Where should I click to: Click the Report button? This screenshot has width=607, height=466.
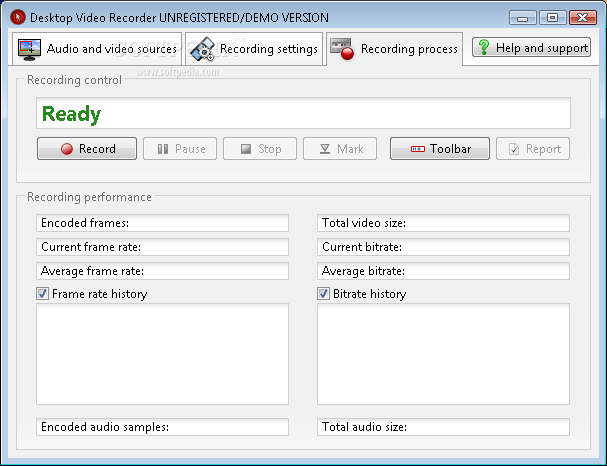(x=533, y=149)
